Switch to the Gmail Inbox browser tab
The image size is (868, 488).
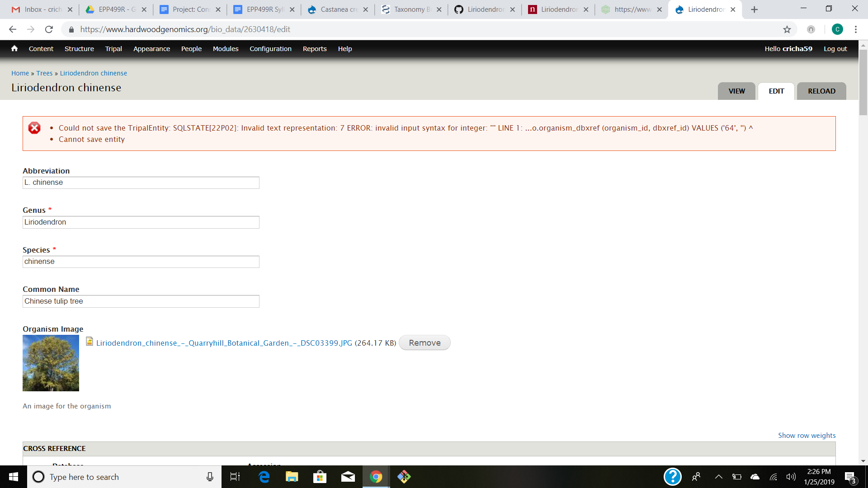pos(36,9)
